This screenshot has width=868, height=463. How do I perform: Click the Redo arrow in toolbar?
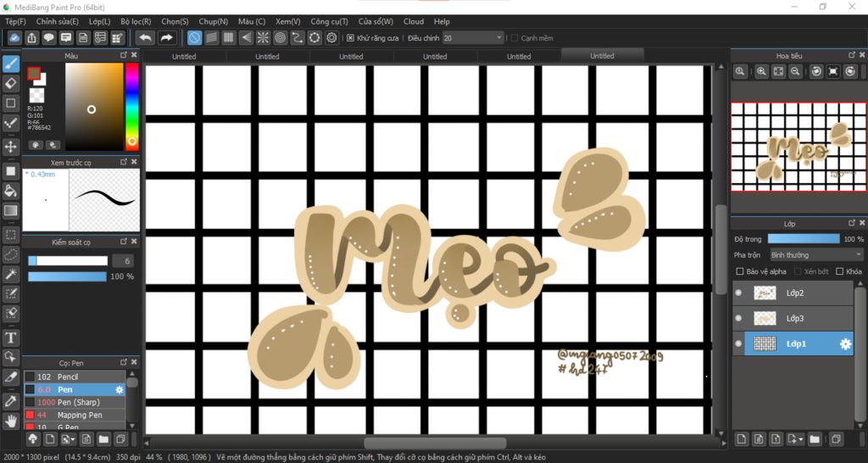pos(167,37)
